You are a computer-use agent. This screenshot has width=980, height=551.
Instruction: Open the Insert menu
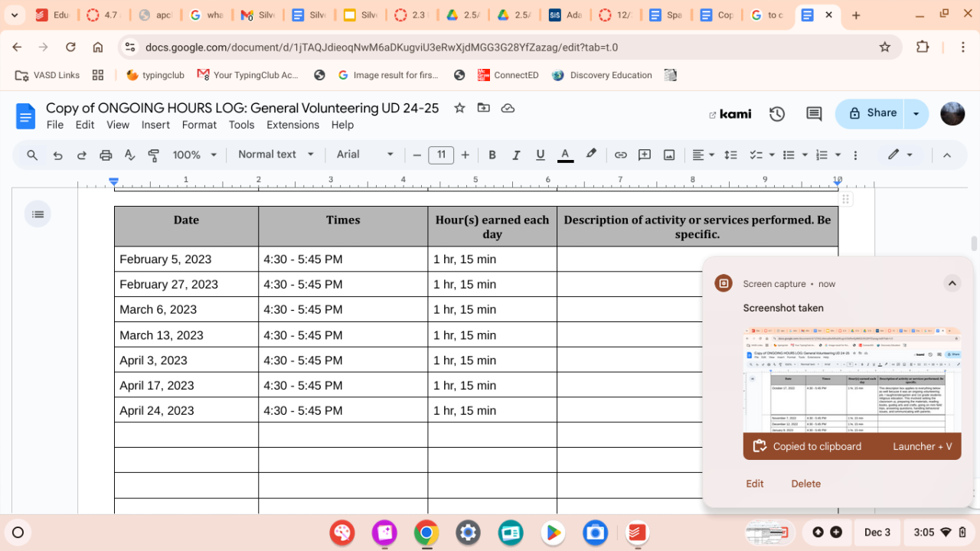coord(155,125)
